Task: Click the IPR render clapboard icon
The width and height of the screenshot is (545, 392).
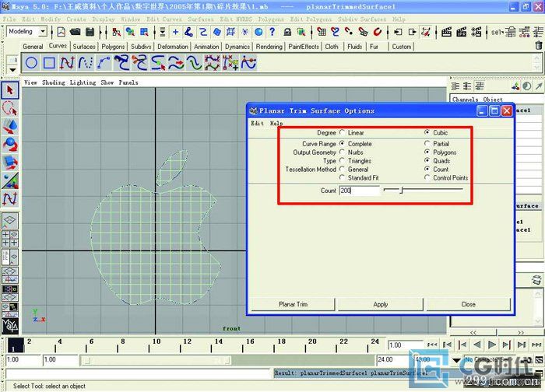Action: tap(461, 33)
